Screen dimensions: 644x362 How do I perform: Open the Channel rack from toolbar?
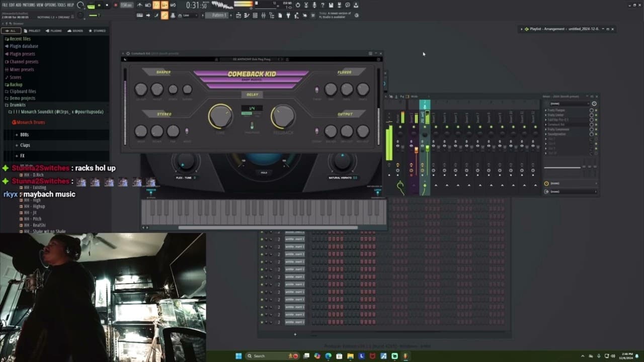255,16
